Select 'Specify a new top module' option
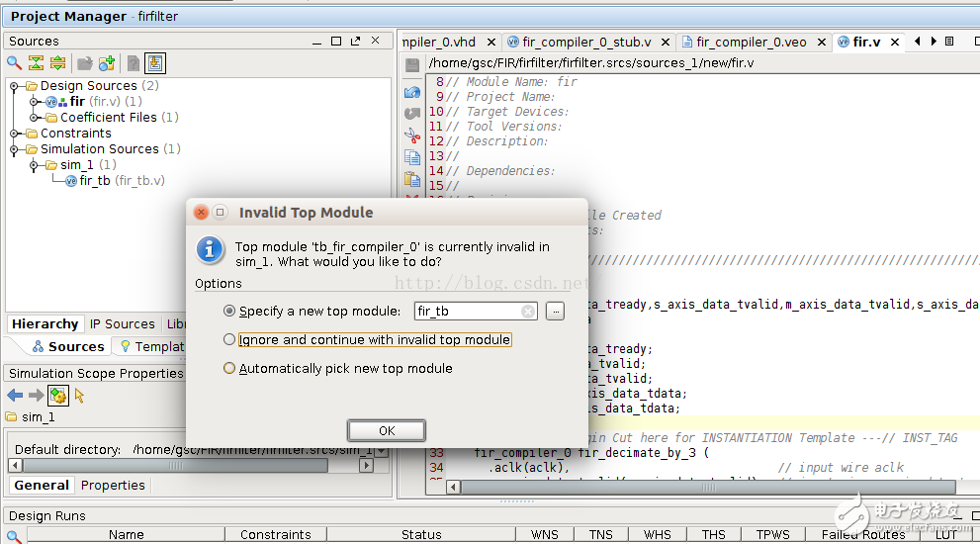Screen dimensions: 980x544 click(229, 311)
